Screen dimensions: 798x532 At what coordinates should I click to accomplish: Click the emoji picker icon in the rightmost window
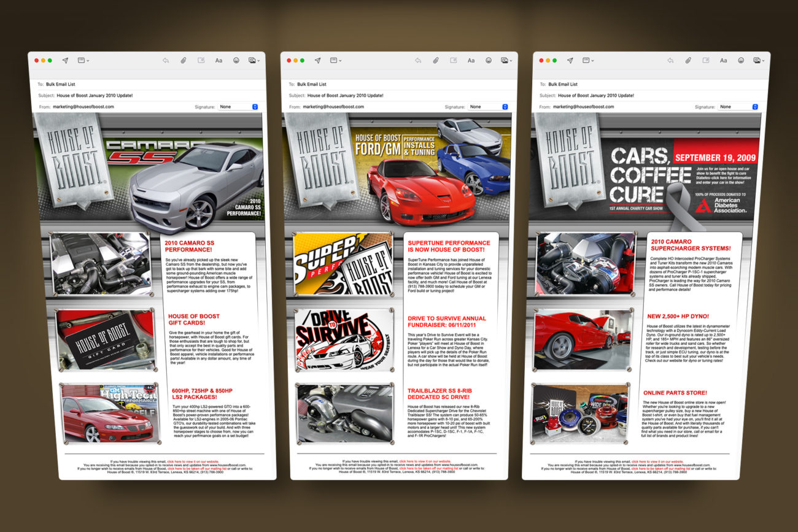(740, 61)
